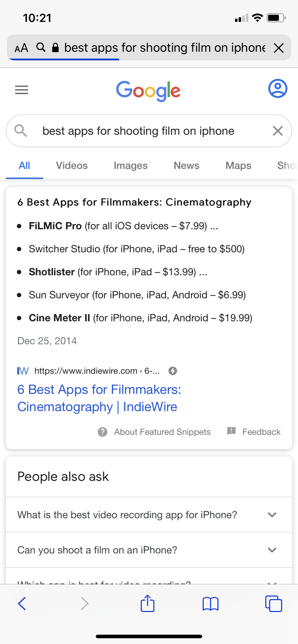This screenshot has width=298, height=644.
Task: Tap the Safari share icon
Action: click(x=148, y=603)
